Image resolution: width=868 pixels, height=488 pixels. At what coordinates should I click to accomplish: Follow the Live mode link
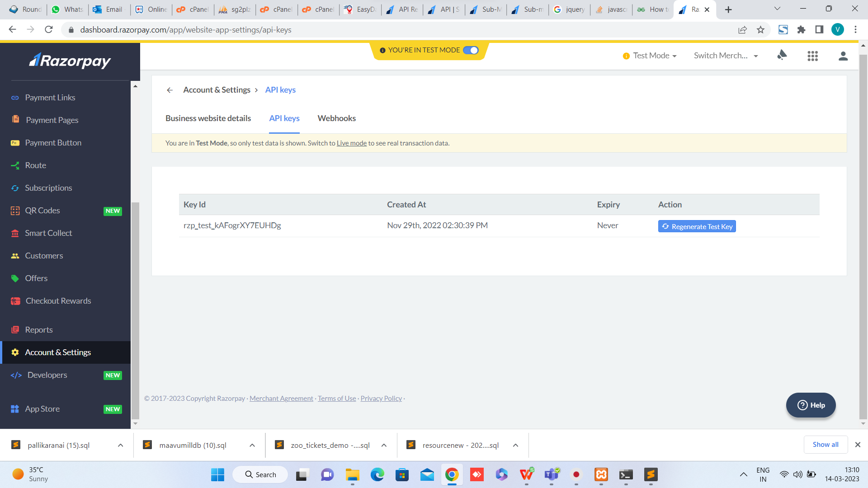(x=351, y=143)
